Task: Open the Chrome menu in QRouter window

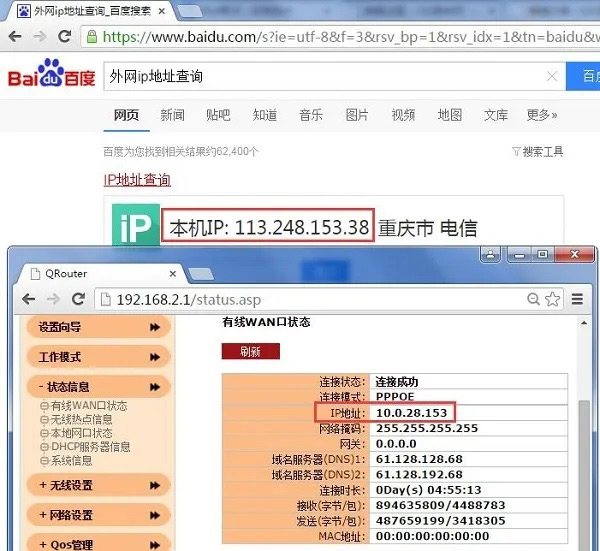Action: point(577,299)
